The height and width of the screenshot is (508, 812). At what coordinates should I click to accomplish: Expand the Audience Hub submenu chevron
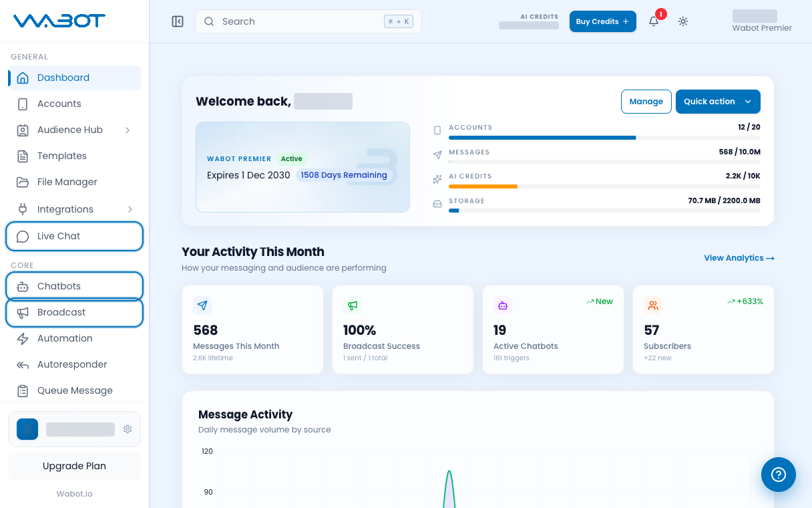(128, 130)
